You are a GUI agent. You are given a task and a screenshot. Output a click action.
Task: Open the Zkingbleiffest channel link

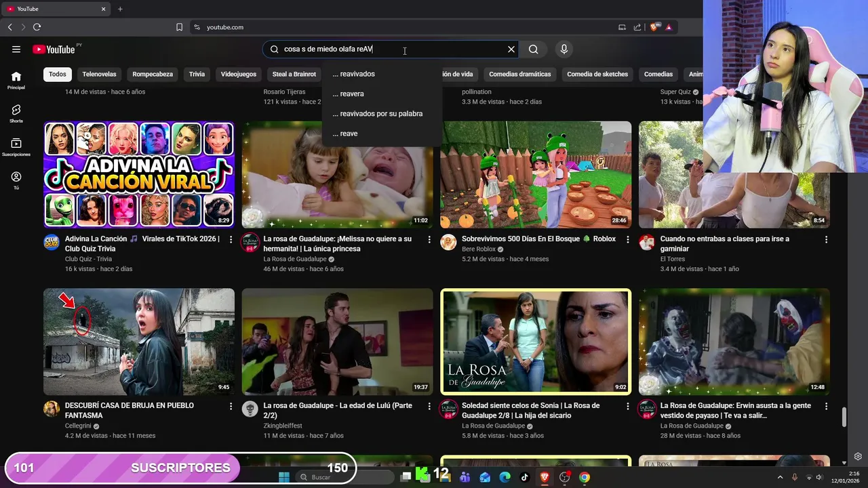[x=283, y=426]
